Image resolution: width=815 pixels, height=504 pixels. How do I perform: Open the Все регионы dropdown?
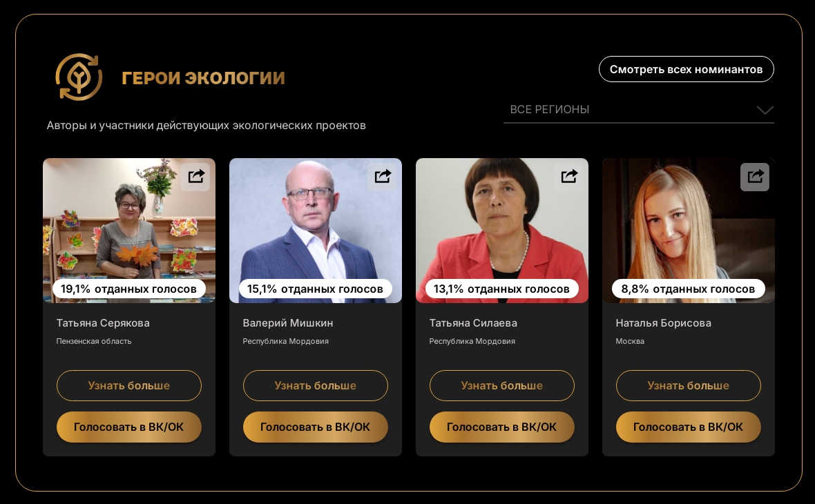(638, 110)
